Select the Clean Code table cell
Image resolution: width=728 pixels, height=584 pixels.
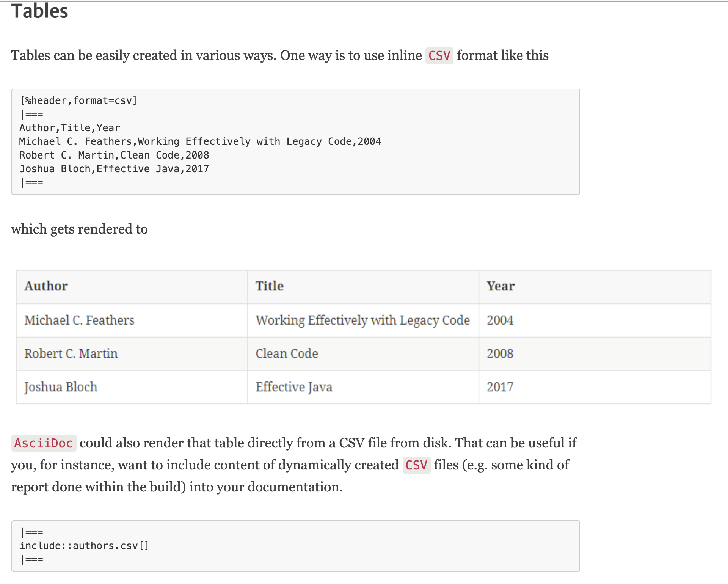tap(287, 354)
